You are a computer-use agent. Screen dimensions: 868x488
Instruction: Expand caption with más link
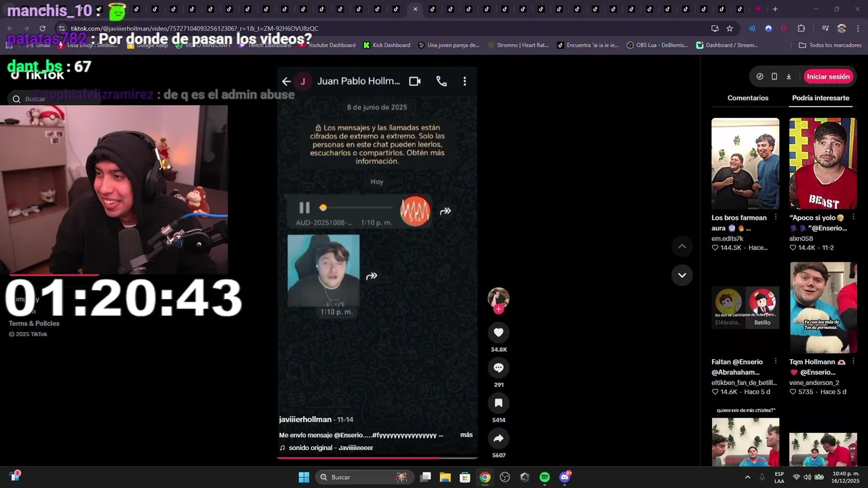467,435
